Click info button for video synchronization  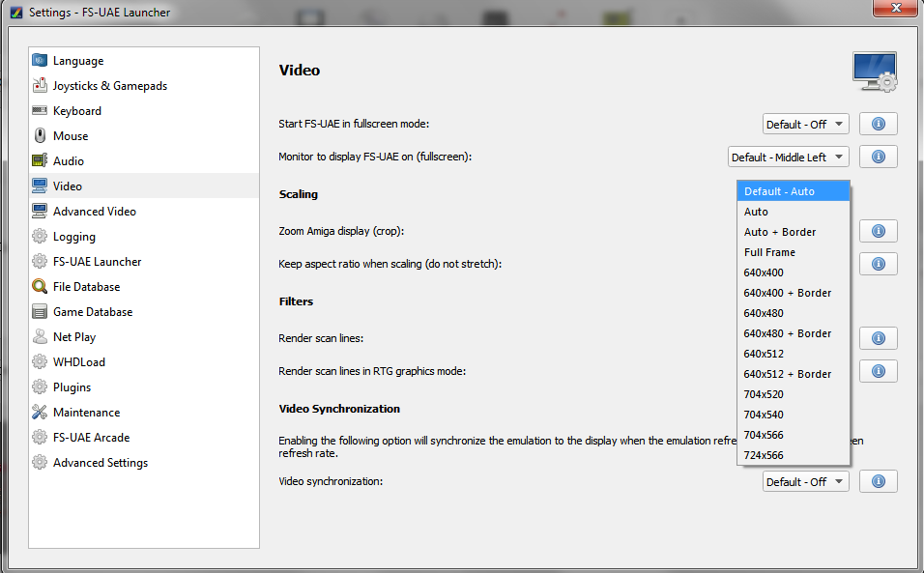coord(878,481)
